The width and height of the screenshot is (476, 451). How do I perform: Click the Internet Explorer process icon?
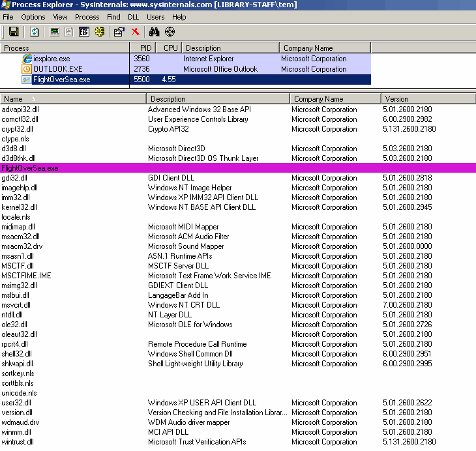coord(27,59)
